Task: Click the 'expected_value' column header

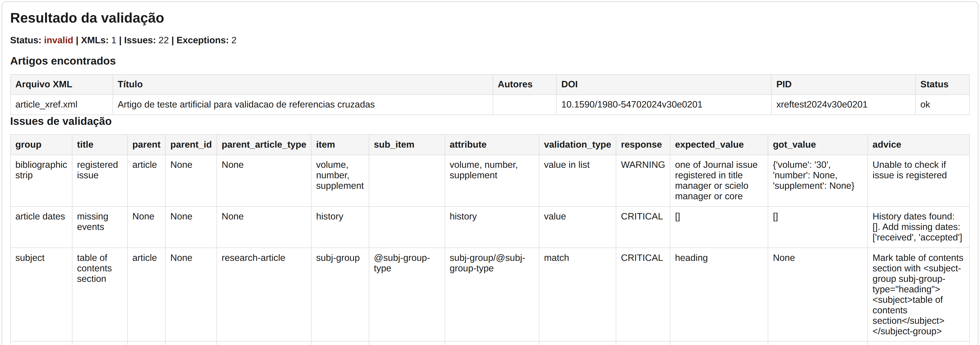Action: pos(719,144)
